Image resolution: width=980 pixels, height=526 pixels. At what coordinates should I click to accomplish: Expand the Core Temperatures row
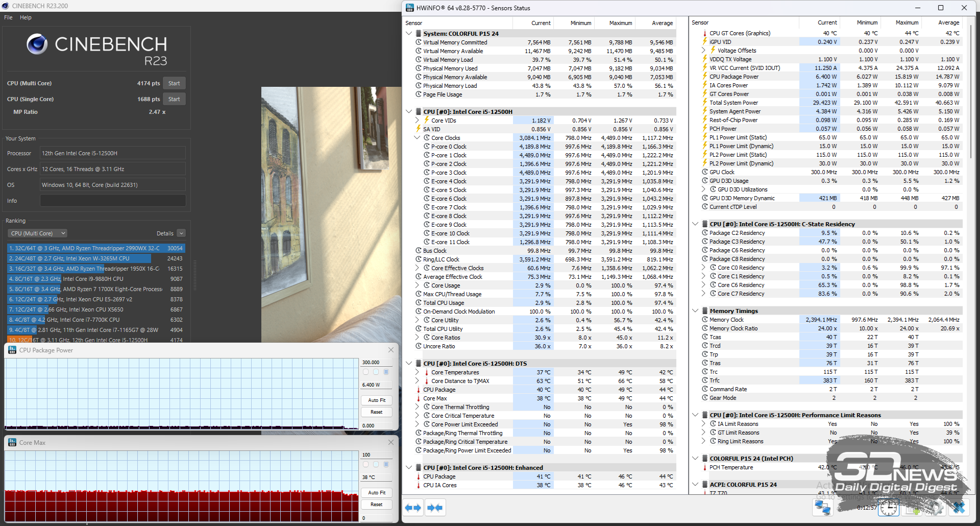tap(417, 372)
